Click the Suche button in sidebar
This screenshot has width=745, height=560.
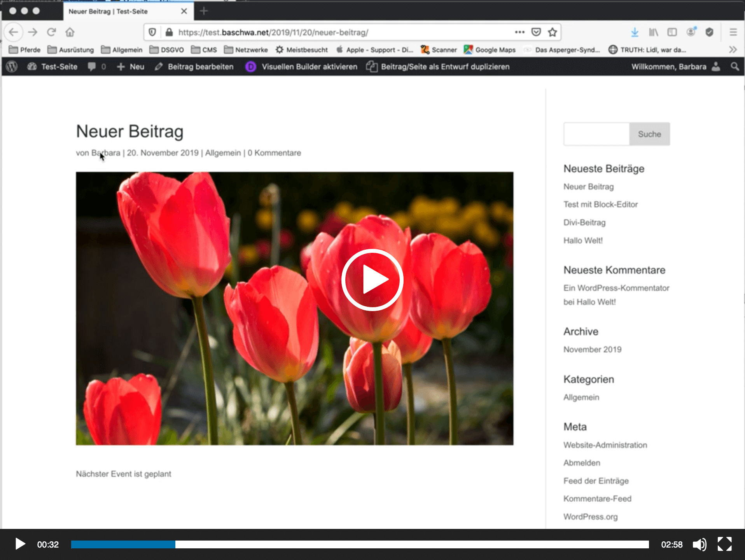pyautogui.click(x=649, y=134)
